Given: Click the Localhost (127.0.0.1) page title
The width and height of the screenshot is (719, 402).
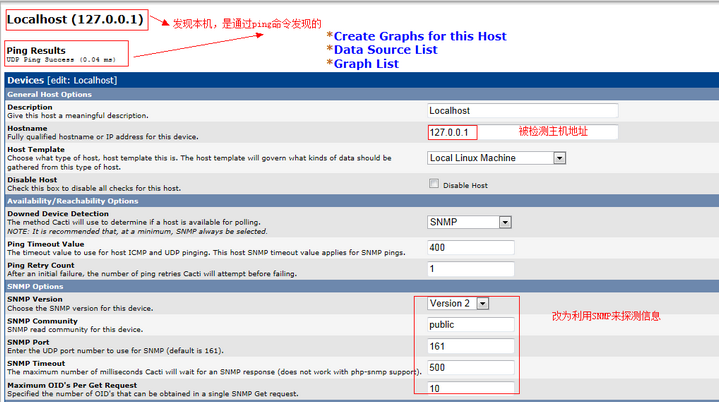Looking at the screenshot, I should [x=75, y=19].
